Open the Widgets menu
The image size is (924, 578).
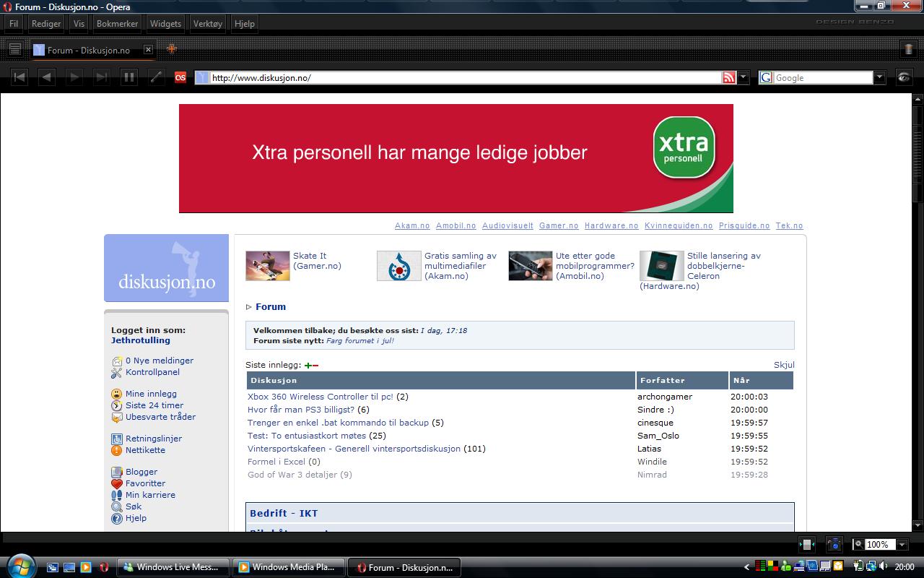(x=165, y=23)
